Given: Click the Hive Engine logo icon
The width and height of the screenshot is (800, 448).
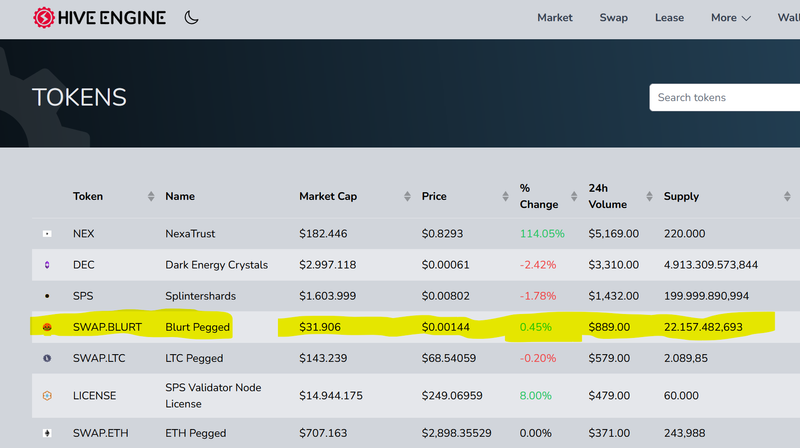Looking at the screenshot, I should click(x=44, y=18).
